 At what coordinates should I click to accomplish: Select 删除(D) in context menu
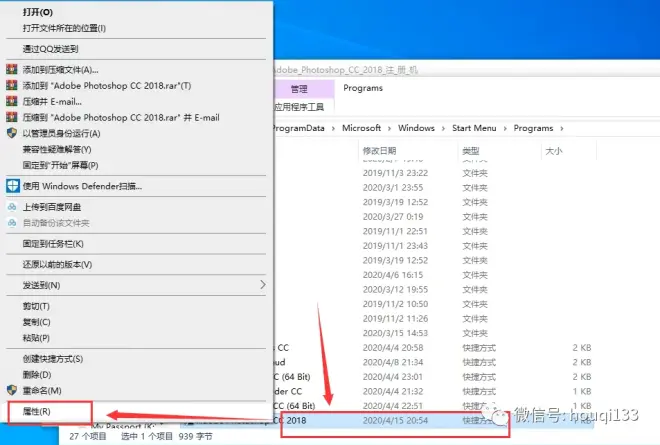point(37,375)
